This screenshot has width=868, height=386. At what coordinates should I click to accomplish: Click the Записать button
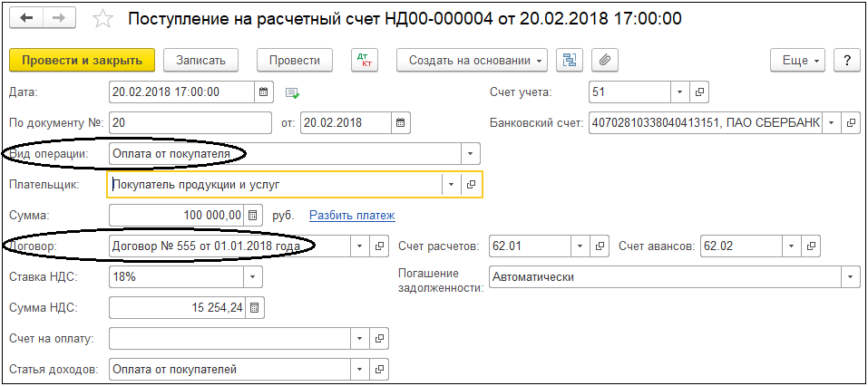[x=201, y=61]
